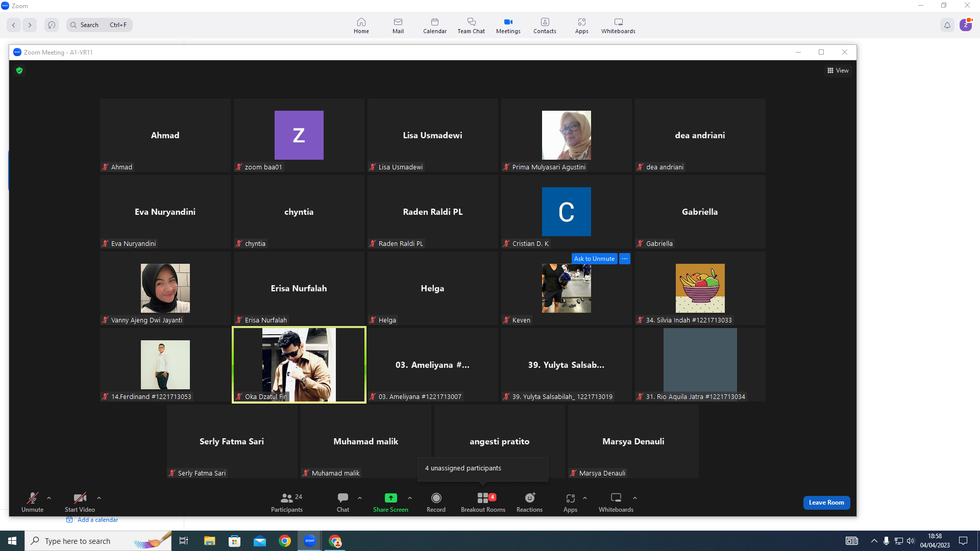The image size is (980, 551).
Task: Open the notifications bell
Action: click(947, 25)
